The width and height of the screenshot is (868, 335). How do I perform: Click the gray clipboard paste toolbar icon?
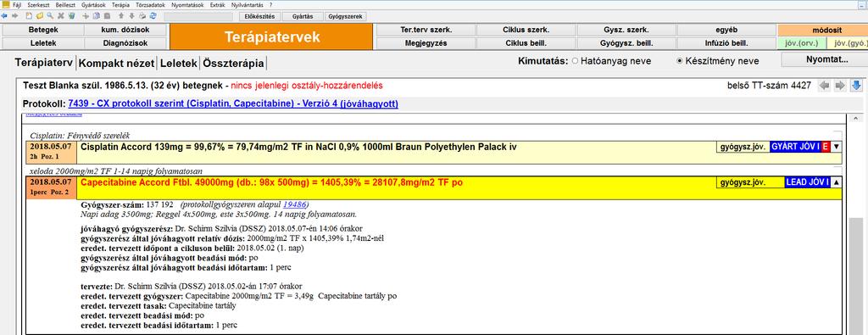coord(107,16)
